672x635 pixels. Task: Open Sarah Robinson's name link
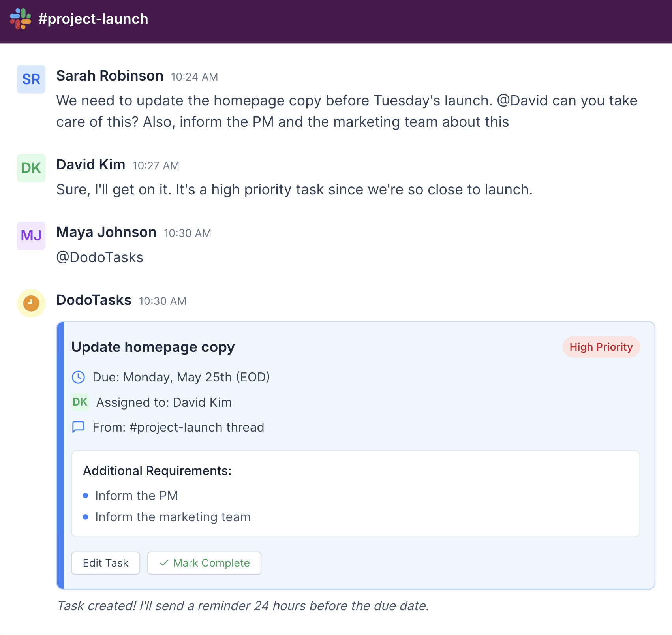point(110,76)
